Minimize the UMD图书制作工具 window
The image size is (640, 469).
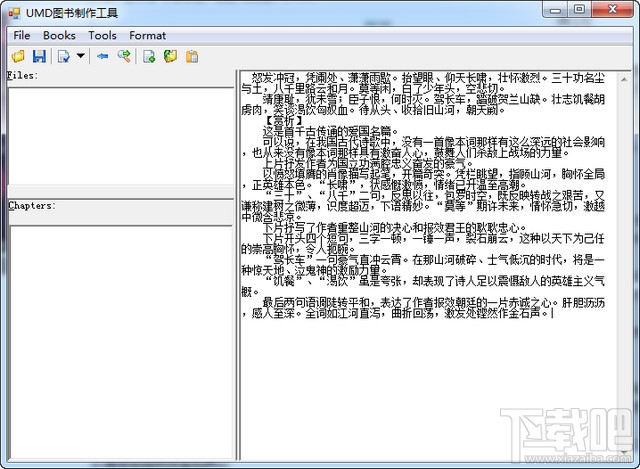click(x=555, y=10)
